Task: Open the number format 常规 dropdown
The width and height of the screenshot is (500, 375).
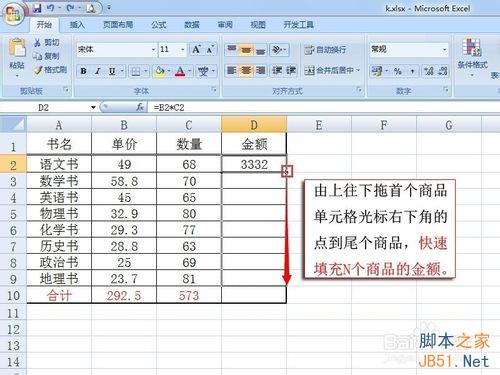Action: coord(444,50)
